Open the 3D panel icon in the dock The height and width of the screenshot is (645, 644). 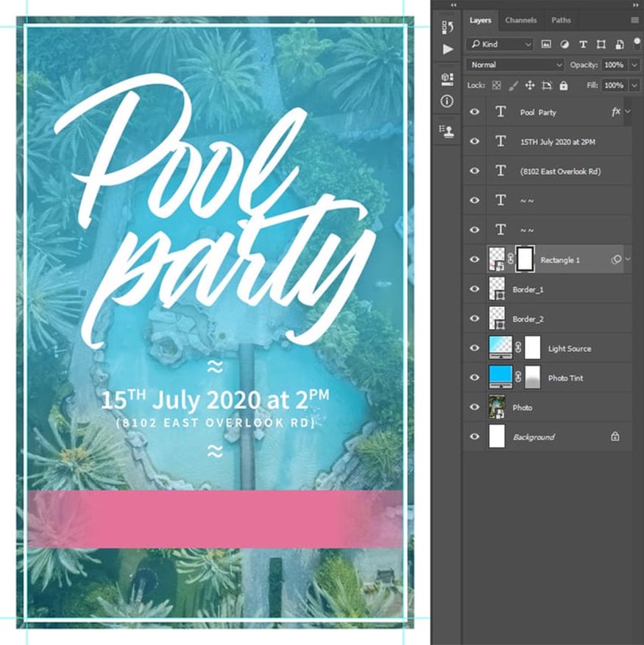(447, 79)
